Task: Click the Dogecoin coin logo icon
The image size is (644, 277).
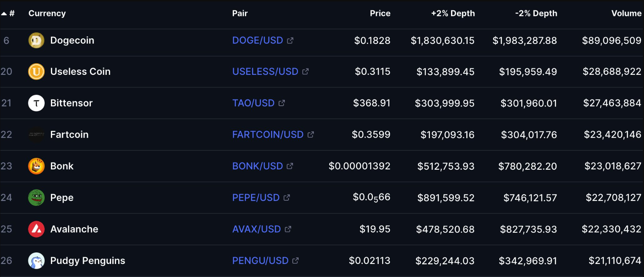Action: (x=36, y=40)
